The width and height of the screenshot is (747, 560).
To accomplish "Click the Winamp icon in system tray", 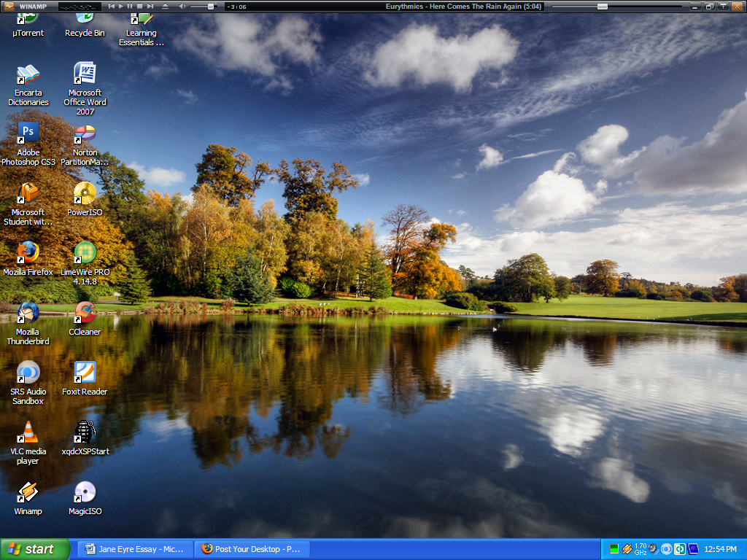I will pos(627,549).
